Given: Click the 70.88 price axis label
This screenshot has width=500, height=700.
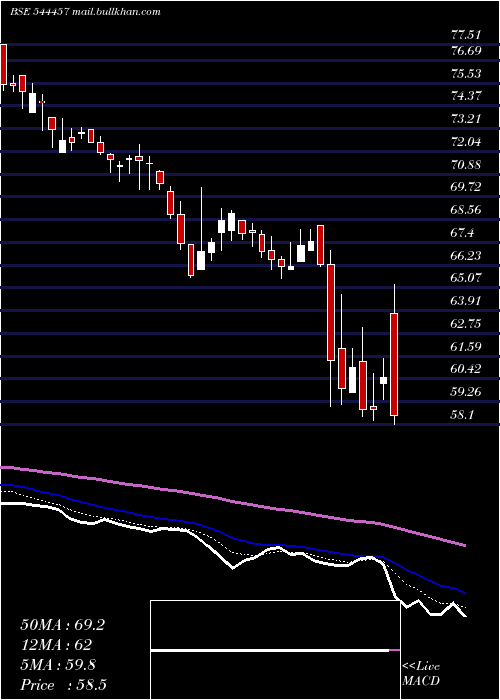Looking at the screenshot, I should (466, 165).
